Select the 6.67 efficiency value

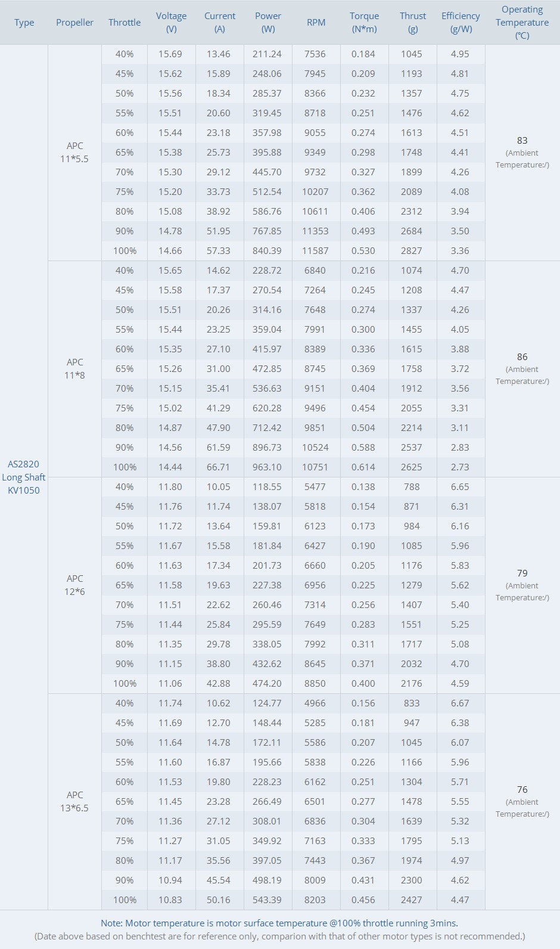click(460, 703)
